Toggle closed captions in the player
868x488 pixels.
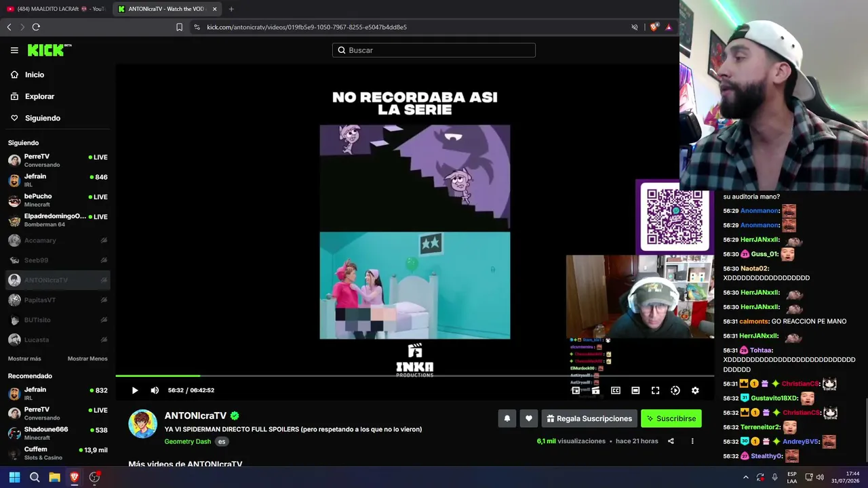tap(616, 390)
